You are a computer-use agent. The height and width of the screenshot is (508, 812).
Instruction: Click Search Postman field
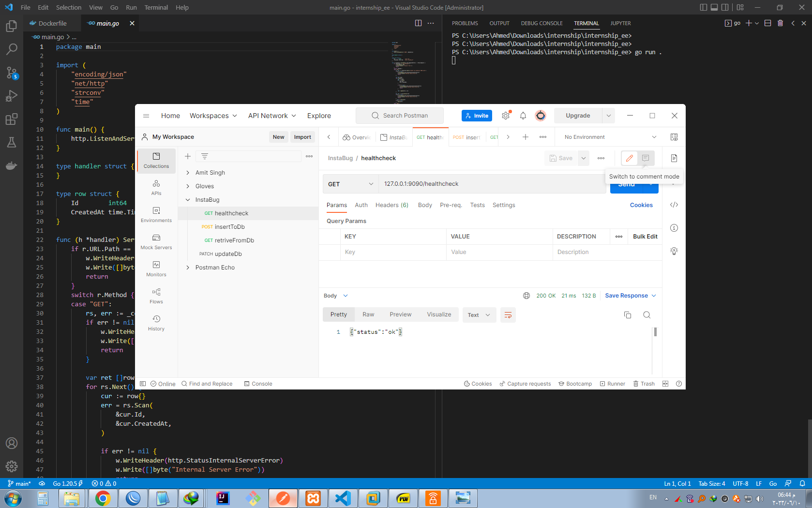tap(400, 116)
